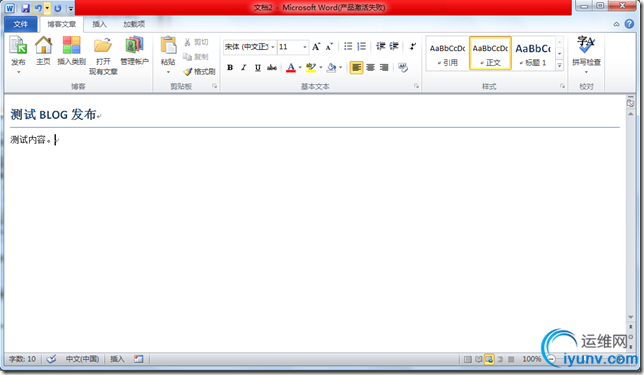Open Word Help question mark icon
644x375 pixels.
629,24
